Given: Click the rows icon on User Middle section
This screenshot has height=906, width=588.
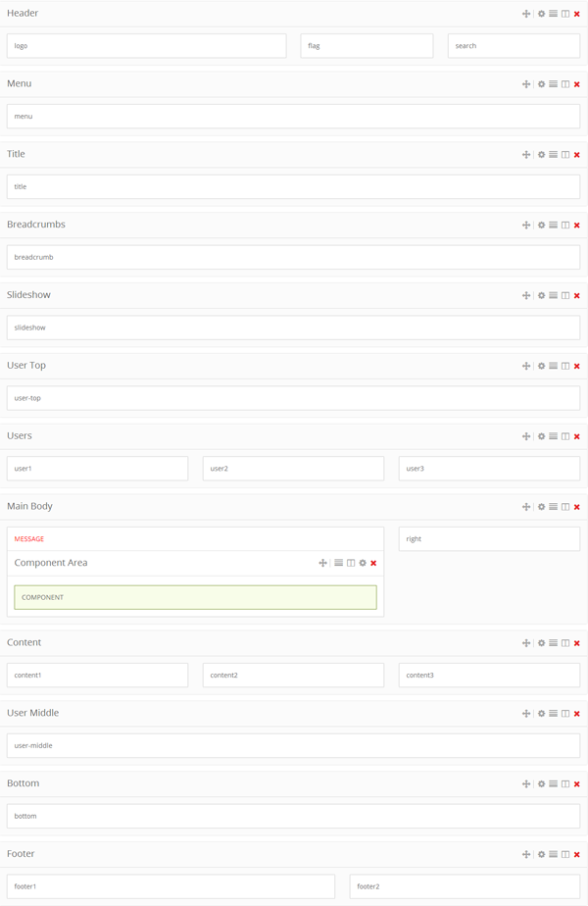Looking at the screenshot, I should (x=554, y=714).
